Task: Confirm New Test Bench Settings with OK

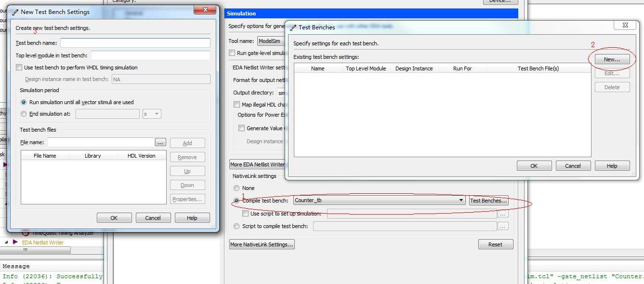Action: coord(114,218)
